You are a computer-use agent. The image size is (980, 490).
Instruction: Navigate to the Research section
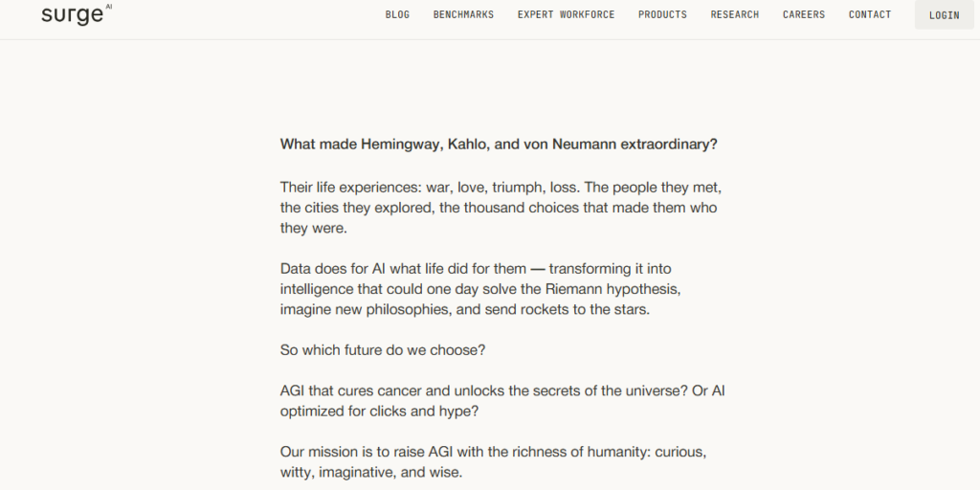pyautogui.click(x=734, y=14)
